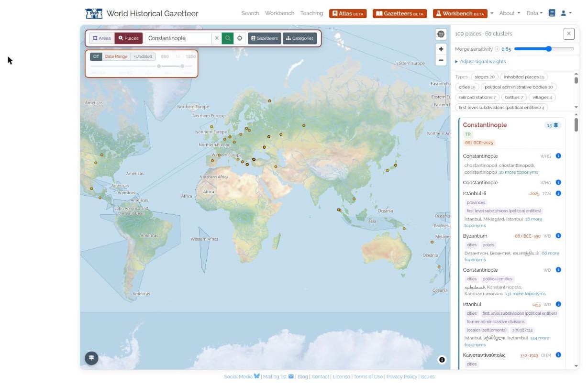Open the Teaching nav item
The image size is (588, 387).
point(312,13)
